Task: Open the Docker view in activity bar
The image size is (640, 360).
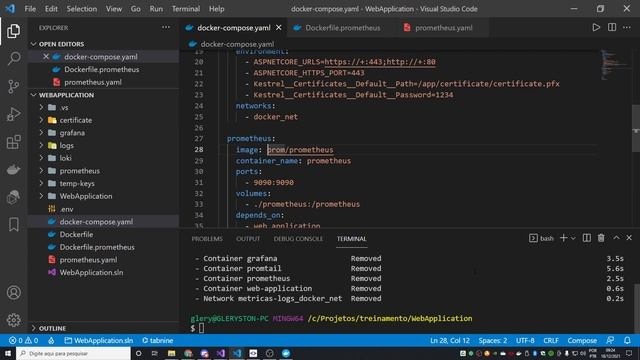Action: point(13,169)
